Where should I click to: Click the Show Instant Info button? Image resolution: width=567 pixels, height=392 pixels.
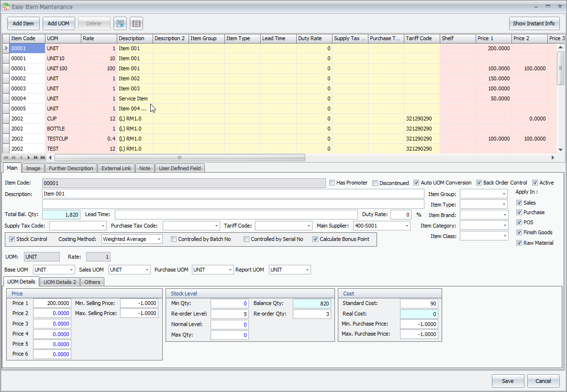point(534,23)
